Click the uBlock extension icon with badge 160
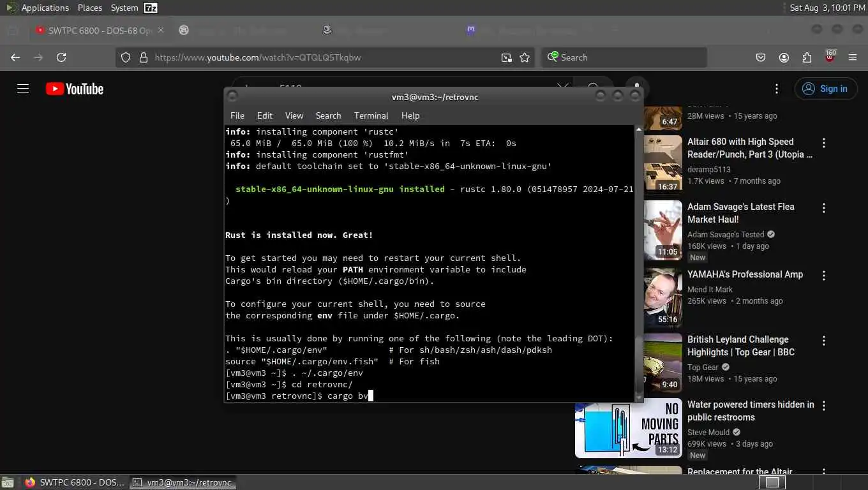Screen dimensions: 868x490 830,56
